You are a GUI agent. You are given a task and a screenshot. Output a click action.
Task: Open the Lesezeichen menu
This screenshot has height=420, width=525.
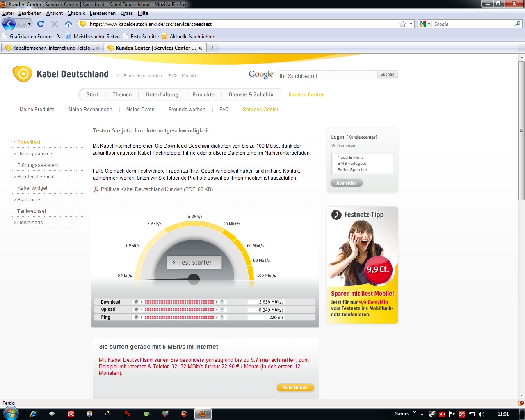coord(103,13)
